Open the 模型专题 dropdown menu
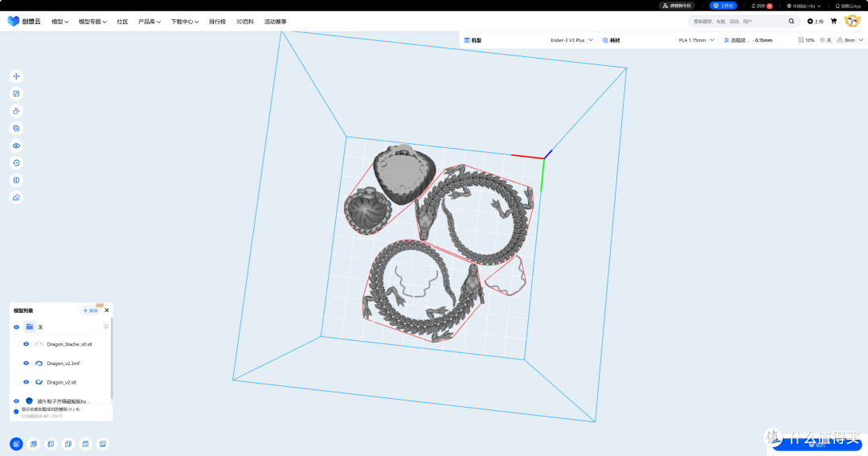 [92, 22]
